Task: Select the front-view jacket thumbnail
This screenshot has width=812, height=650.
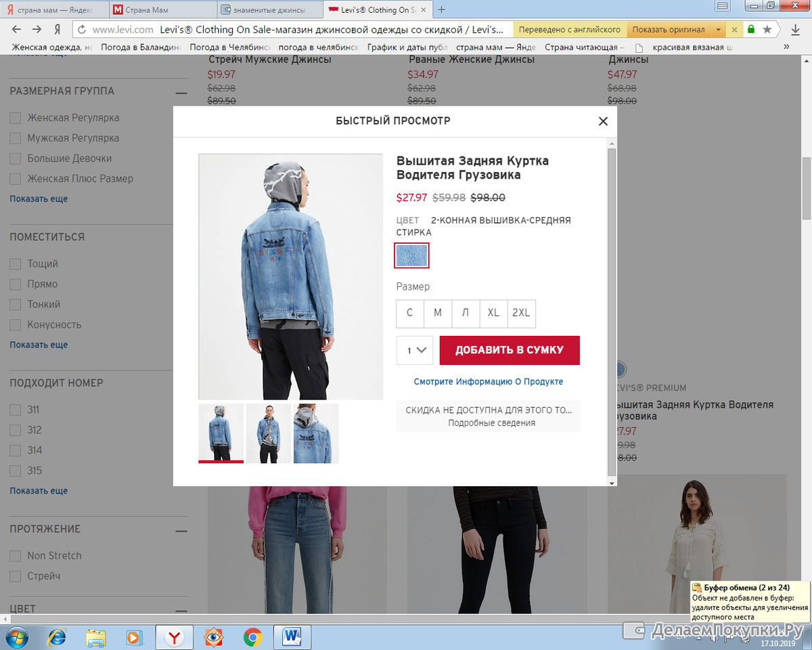Action: coord(269,433)
